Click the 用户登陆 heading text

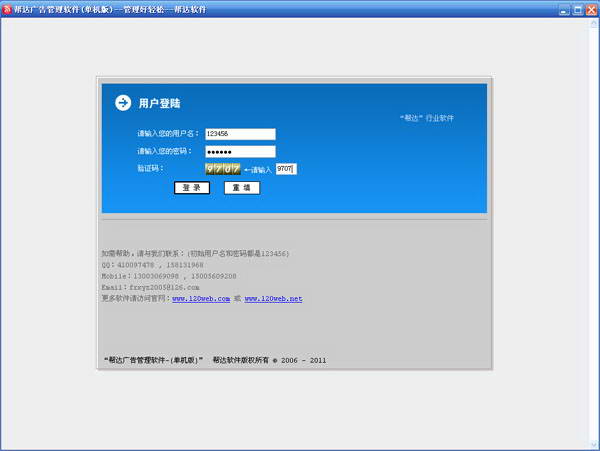pyautogui.click(x=159, y=103)
